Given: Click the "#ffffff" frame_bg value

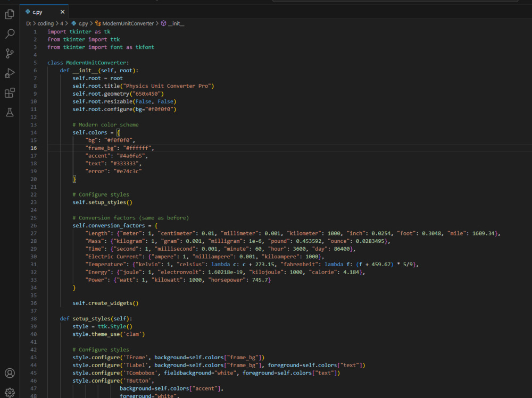Looking at the screenshot, I should [137, 148].
